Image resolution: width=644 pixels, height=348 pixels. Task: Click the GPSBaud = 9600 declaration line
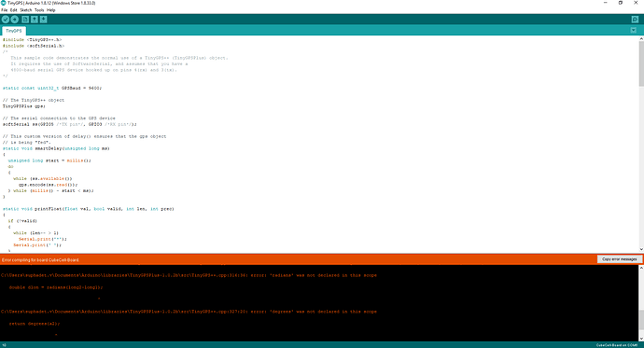(51, 88)
